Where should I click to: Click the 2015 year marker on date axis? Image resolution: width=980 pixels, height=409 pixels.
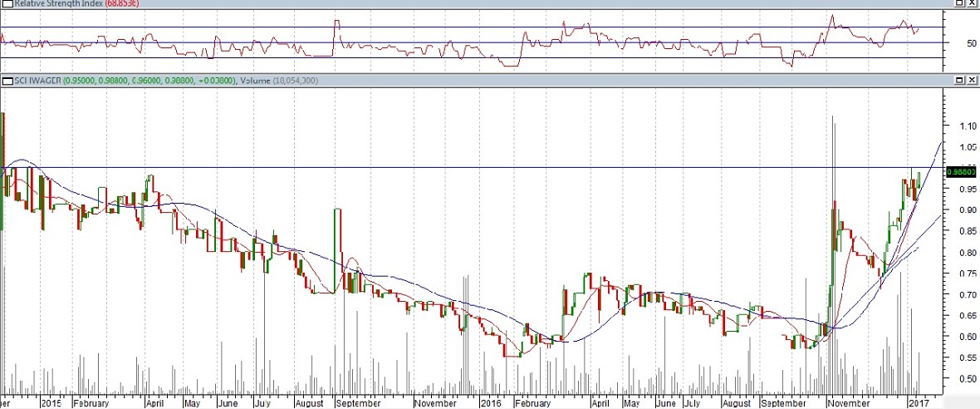(51, 402)
